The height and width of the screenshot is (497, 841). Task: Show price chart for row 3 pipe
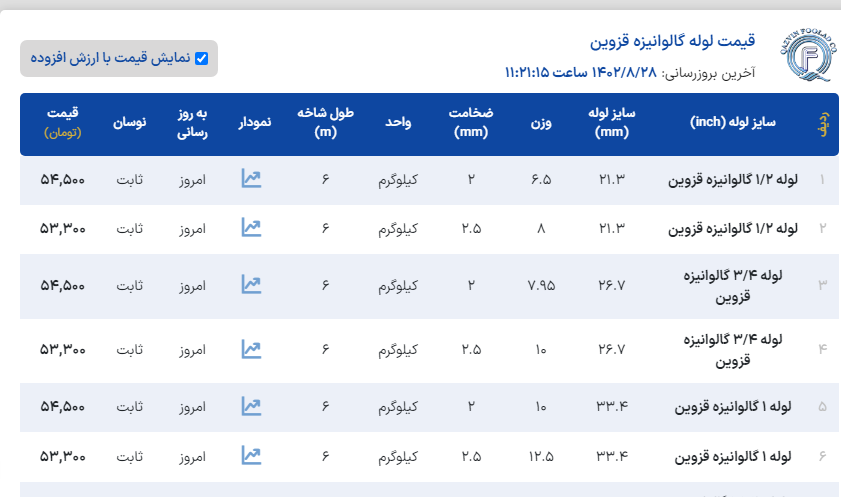251,285
